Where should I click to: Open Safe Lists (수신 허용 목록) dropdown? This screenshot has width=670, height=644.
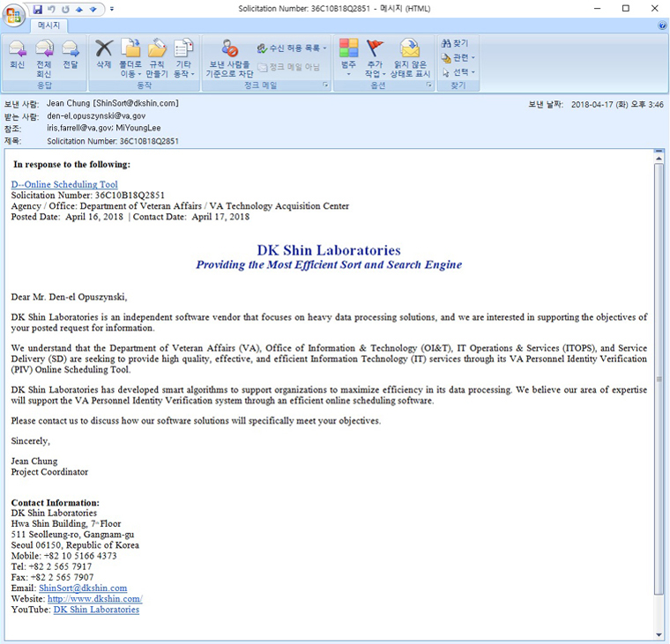pyautogui.click(x=293, y=48)
